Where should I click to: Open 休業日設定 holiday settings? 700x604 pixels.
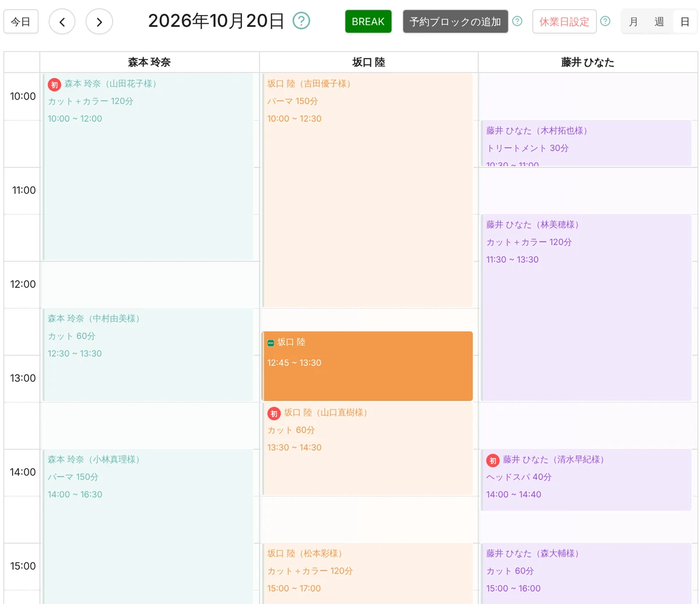tap(564, 22)
